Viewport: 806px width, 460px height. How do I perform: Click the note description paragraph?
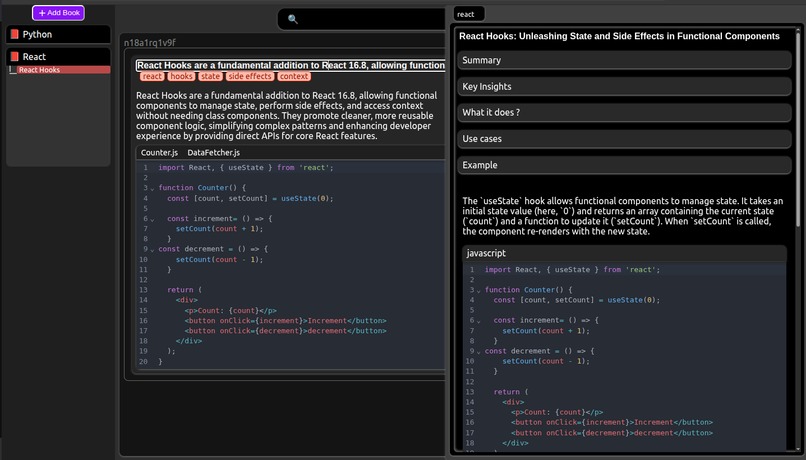click(287, 116)
